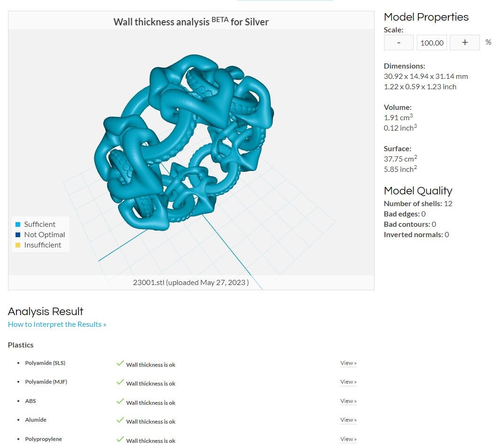
Task: Click the 3D ring model in viewer
Action: coord(184,142)
